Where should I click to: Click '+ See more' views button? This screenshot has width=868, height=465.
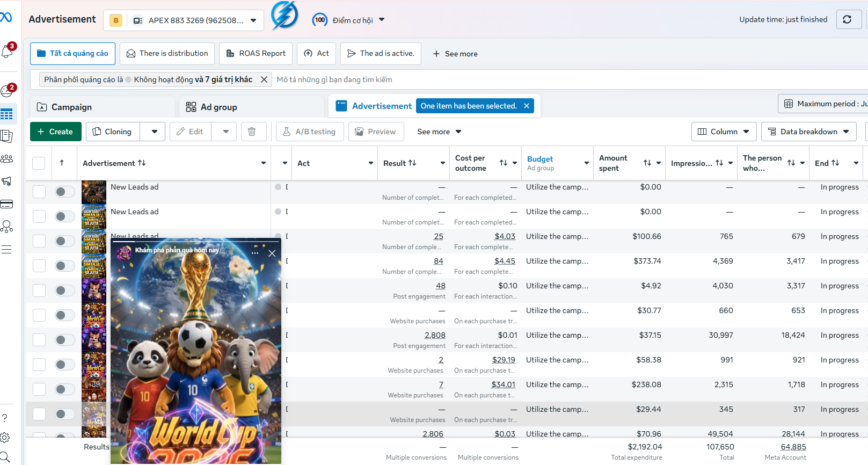point(455,54)
